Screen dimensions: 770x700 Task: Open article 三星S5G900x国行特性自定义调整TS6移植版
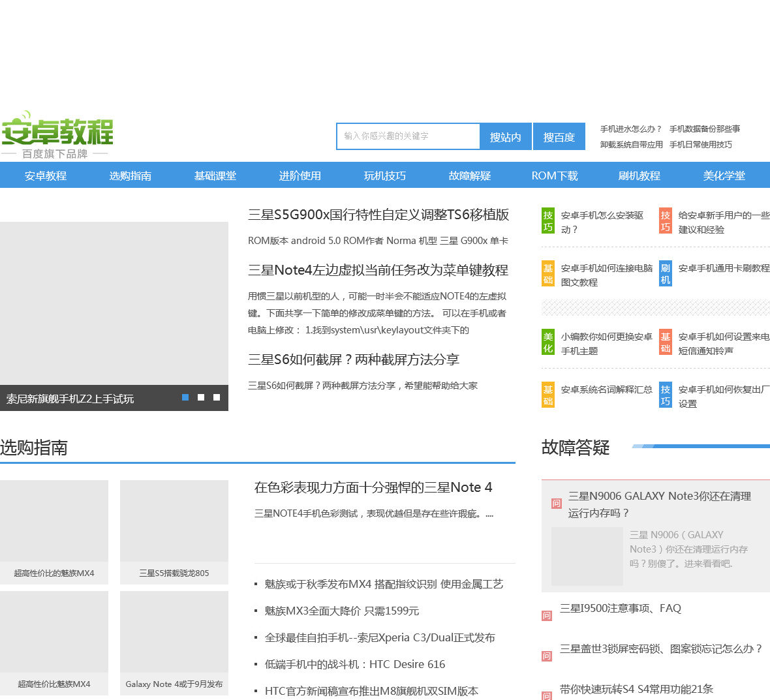point(378,215)
